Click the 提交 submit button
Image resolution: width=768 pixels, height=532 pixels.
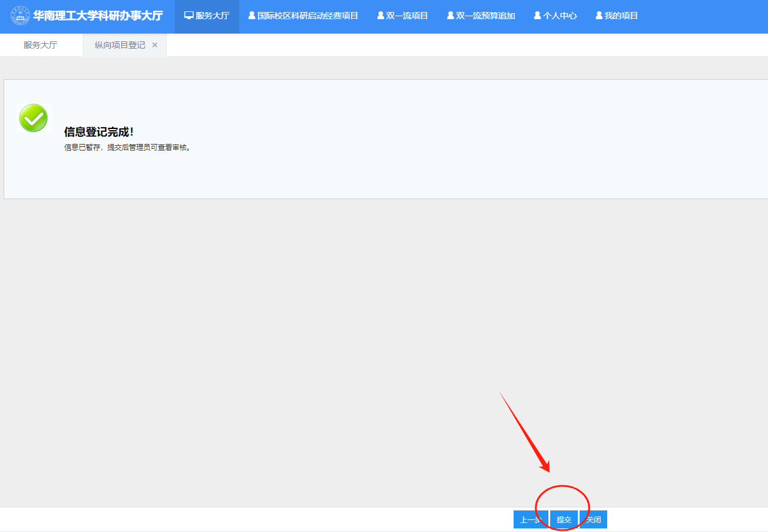564,519
